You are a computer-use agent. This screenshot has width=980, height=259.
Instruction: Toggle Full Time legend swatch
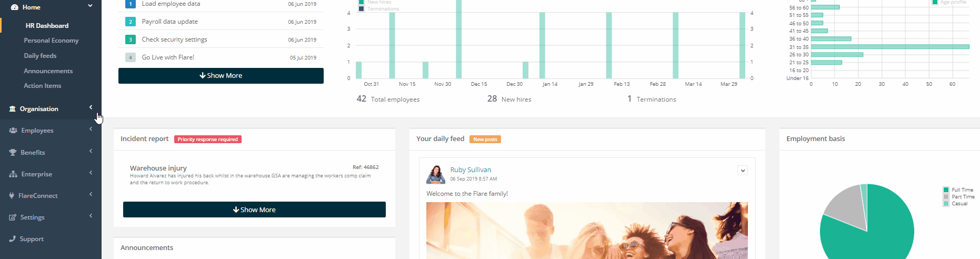point(946,190)
